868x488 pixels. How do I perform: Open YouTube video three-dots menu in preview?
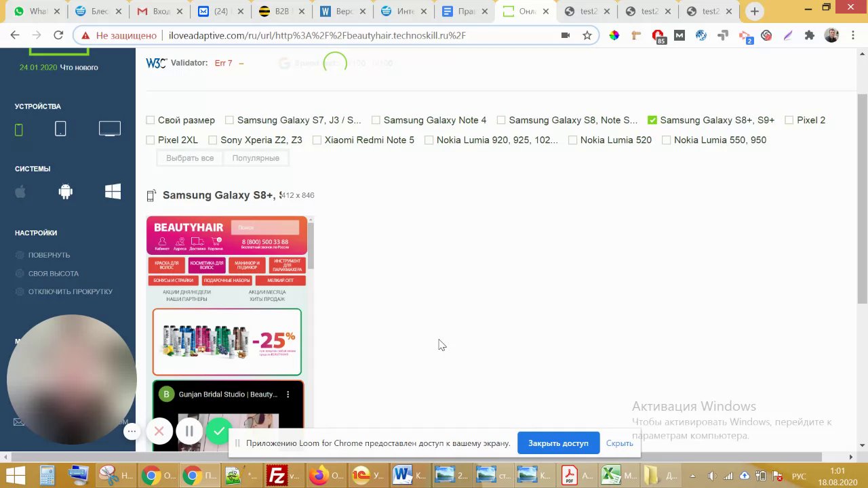click(288, 394)
